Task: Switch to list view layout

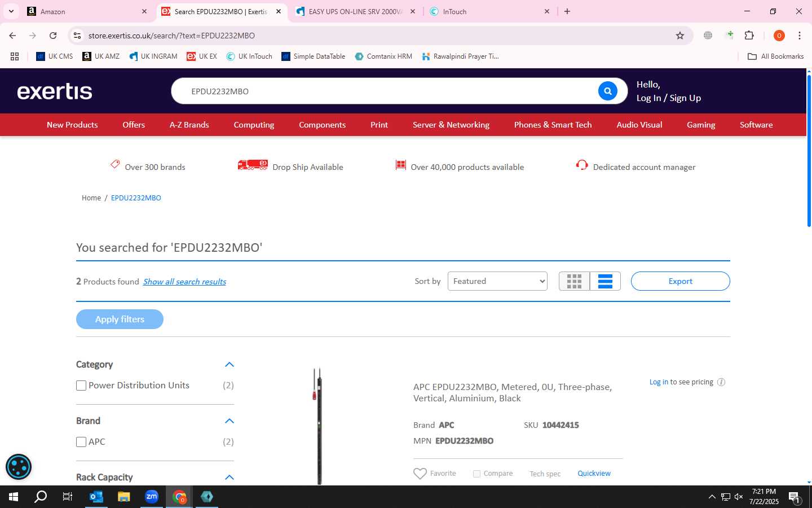Action: [x=605, y=281]
